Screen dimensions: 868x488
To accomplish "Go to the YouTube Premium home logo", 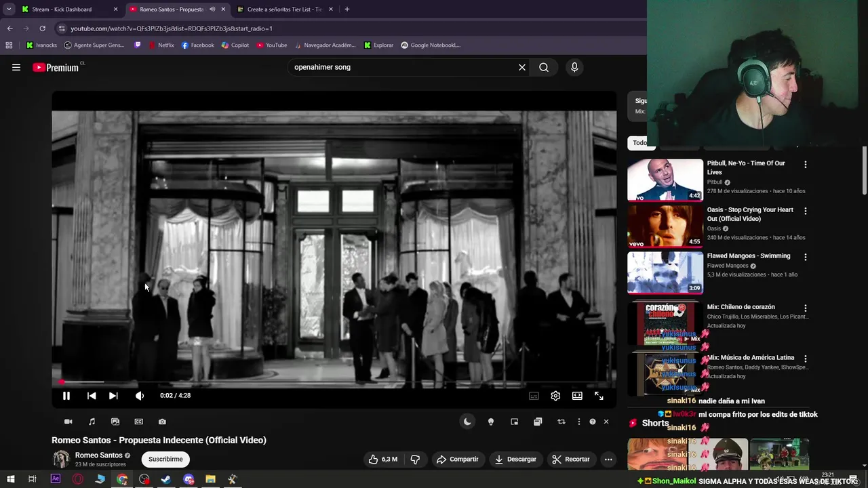I will (56, 67).
